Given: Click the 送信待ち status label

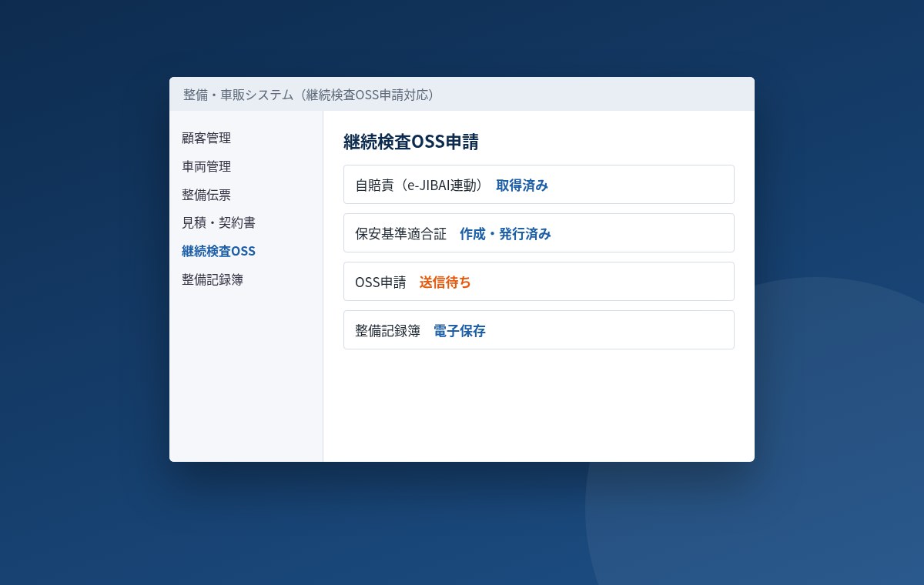Looking at the screenshot, I should point(445,282).
